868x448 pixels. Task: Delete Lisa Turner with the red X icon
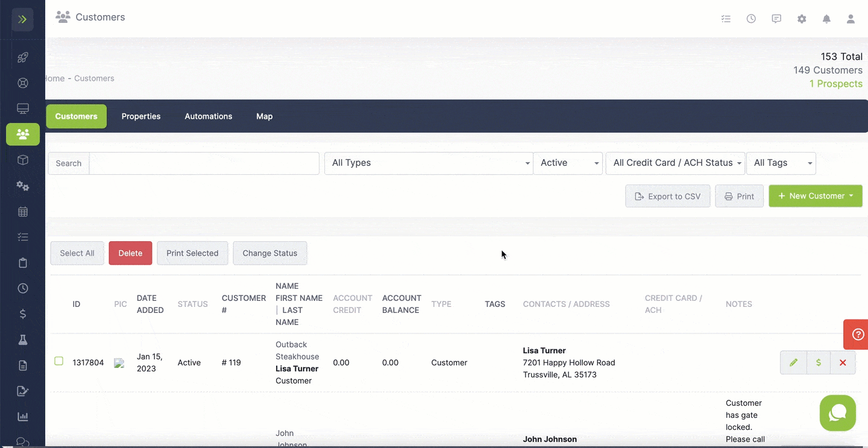[x=843, y=362]
